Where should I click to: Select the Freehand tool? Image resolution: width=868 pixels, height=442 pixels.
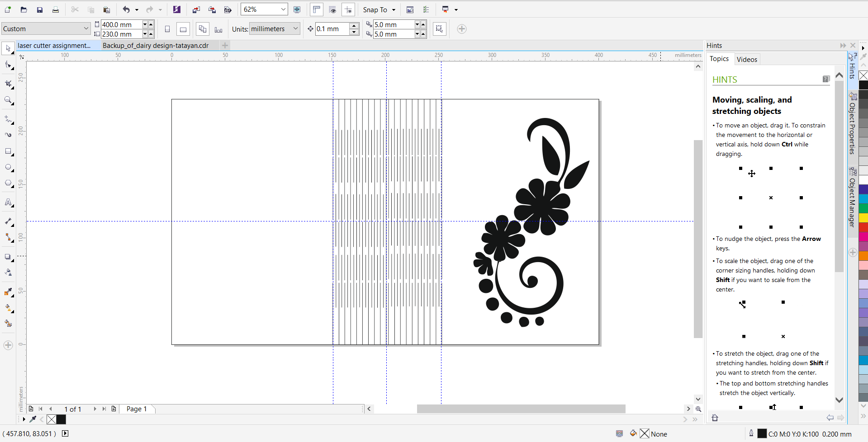pyautogui.click(x=8, y=120)
